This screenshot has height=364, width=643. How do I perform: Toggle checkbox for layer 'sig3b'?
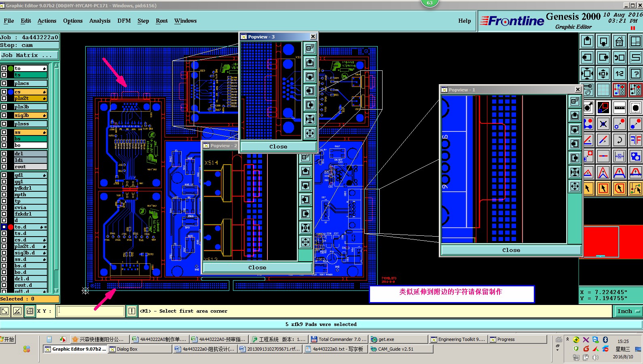click(x=4, y=115)
